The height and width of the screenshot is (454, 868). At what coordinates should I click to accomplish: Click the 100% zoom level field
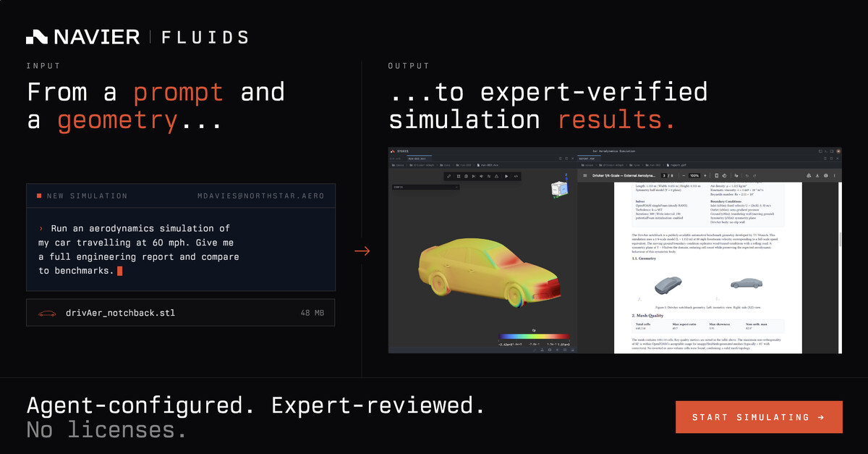coord(694,176)
